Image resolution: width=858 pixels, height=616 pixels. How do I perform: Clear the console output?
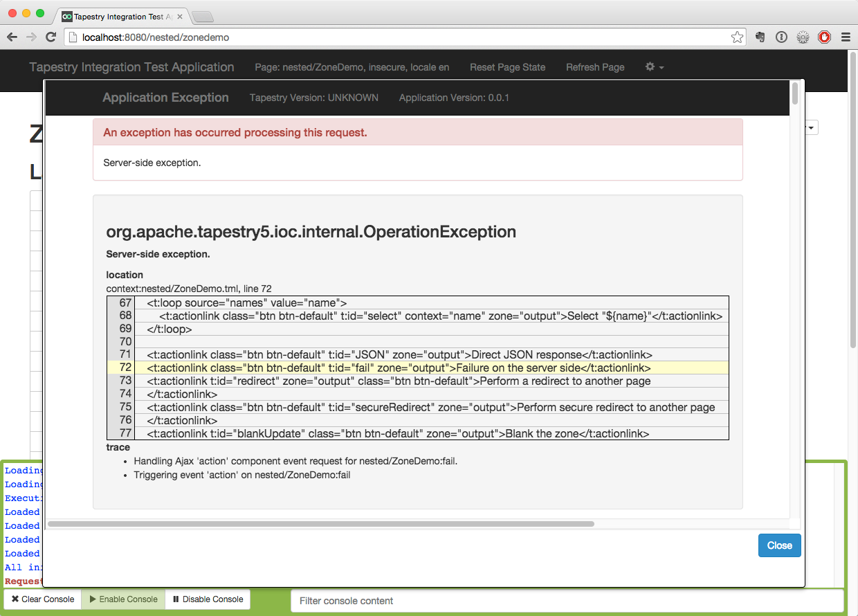(43, 599)
